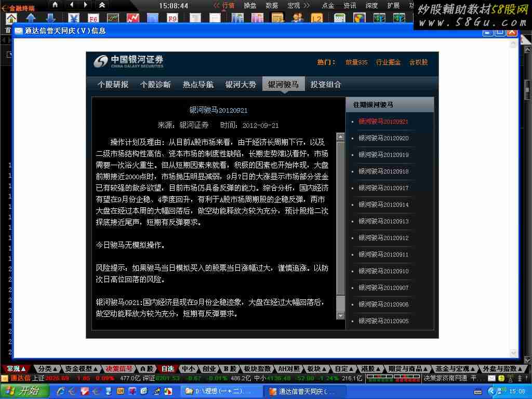This screenshot has width=532, height=399.
Task: Click the red zigzag trend chart icon
Action: (132, 18)
